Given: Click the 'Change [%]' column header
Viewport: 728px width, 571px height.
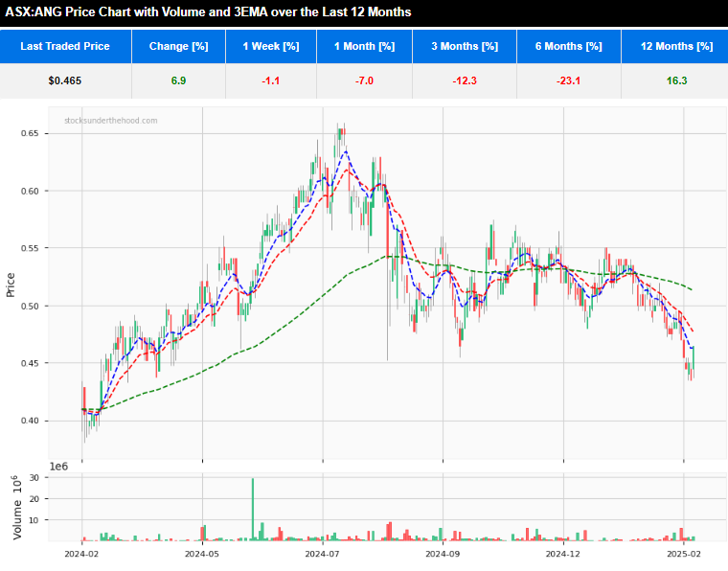Looking at the screenshot, I should [179, 46].
